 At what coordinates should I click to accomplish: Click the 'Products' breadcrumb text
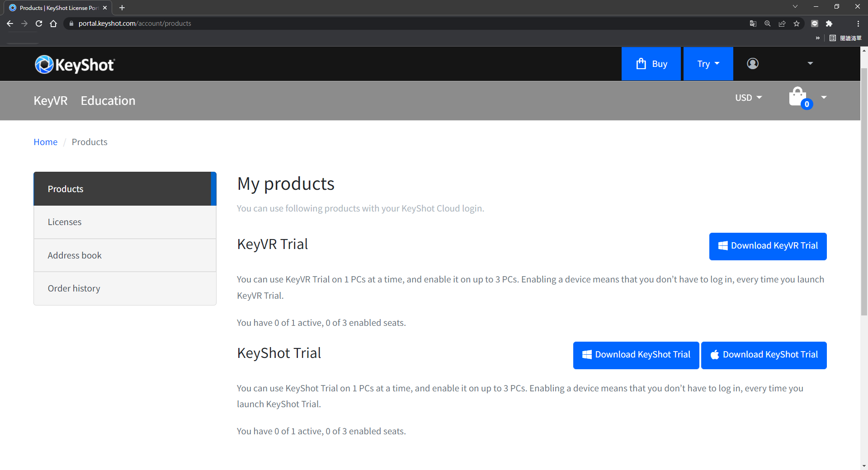tap(90, 142)
